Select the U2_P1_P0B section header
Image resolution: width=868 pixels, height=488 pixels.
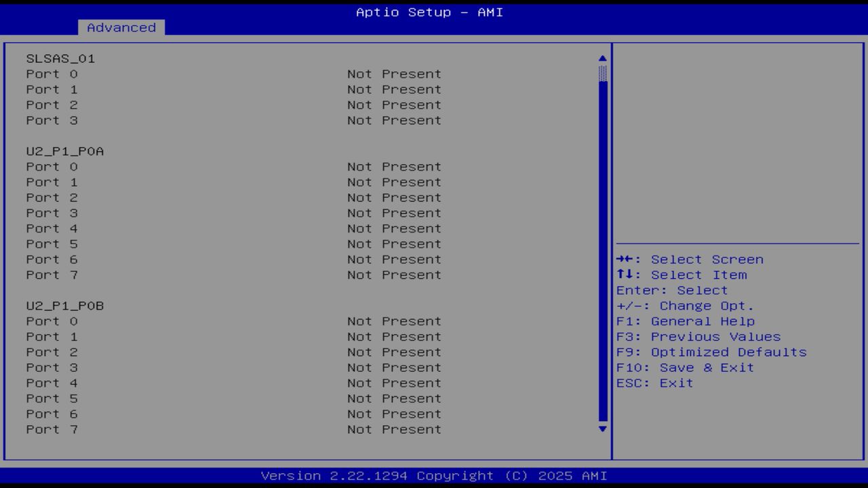pos(65,306)
